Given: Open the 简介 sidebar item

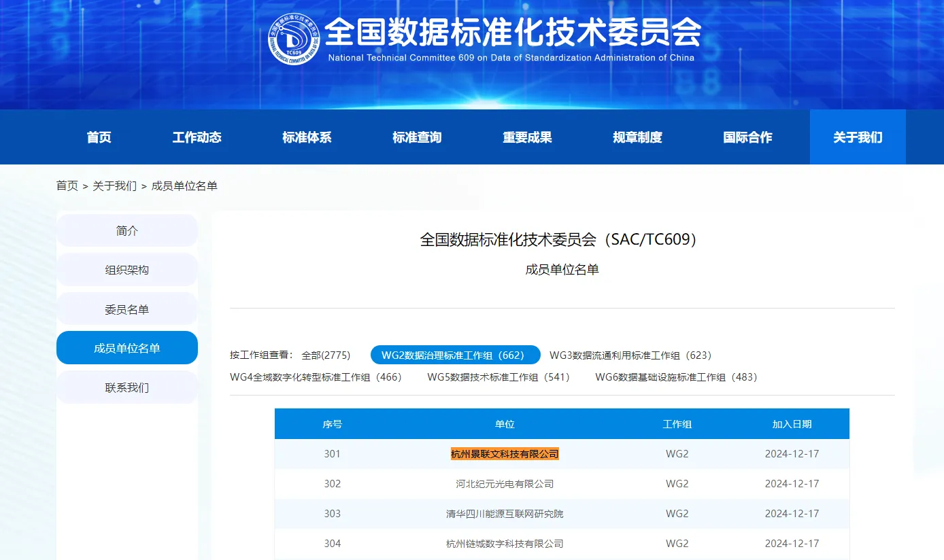Looking at the screenshot, I should pyautogui.click(x=127, y=231).
